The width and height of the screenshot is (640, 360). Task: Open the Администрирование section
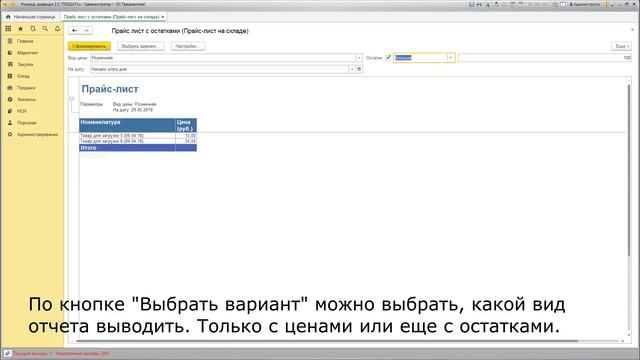point(38,134)
